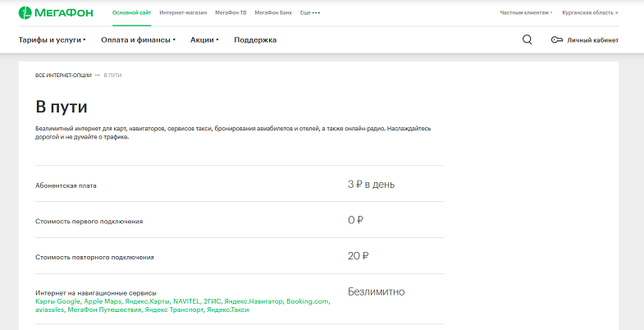
Task: Click the 3 ₽ в день value
Action: [x=372, y=185]
